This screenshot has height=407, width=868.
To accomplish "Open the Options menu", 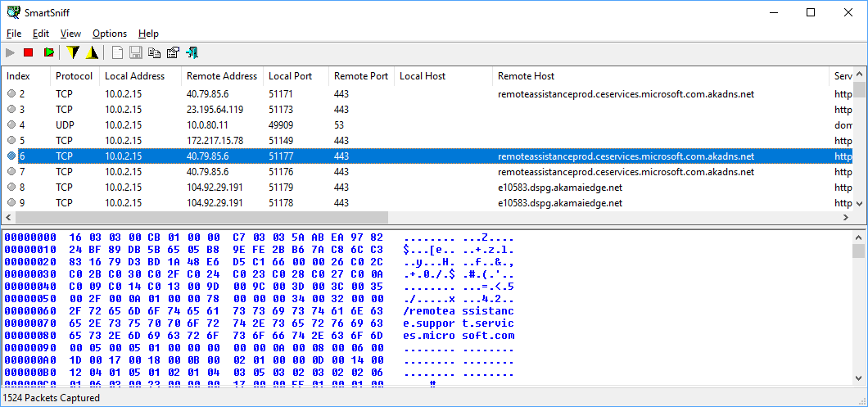I will pyautogui.click(x=110, y=34).
